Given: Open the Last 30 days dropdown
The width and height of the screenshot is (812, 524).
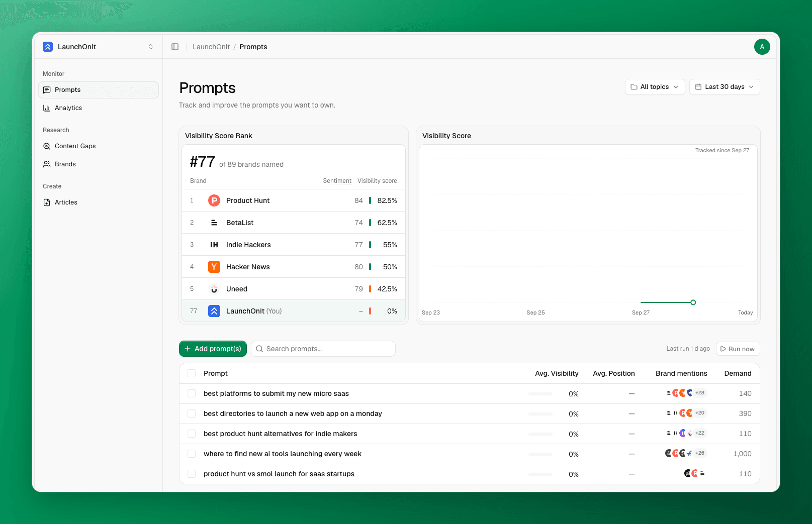Looking at the screenshot, I should [725, 87].
